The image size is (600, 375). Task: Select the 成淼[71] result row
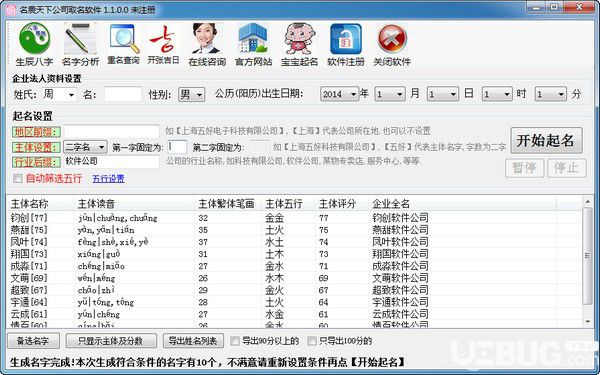[295, 266]
